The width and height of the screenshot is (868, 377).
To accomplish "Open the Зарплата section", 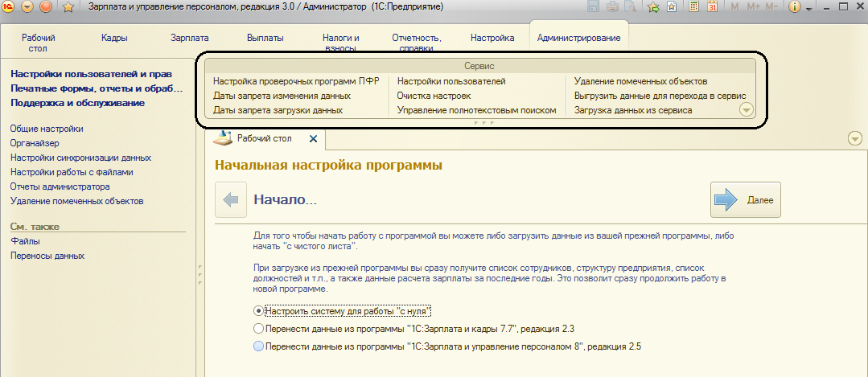I will (x=190, y=38).
